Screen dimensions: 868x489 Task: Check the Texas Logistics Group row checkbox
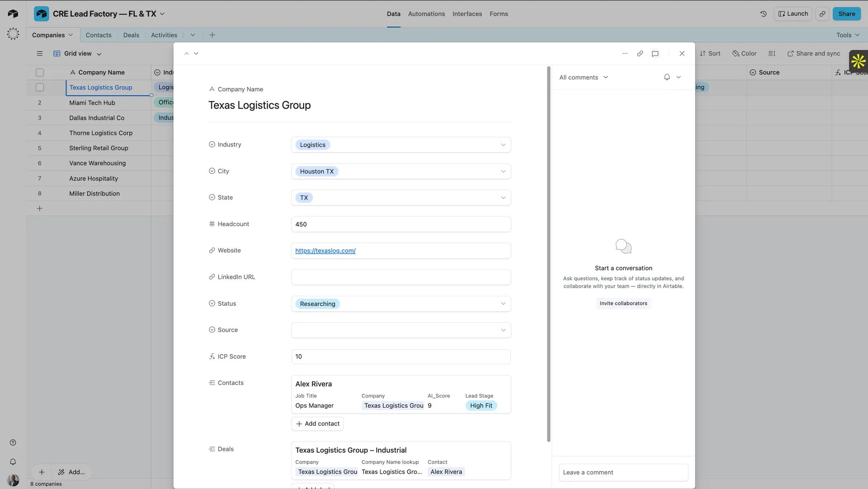(40, 87)
